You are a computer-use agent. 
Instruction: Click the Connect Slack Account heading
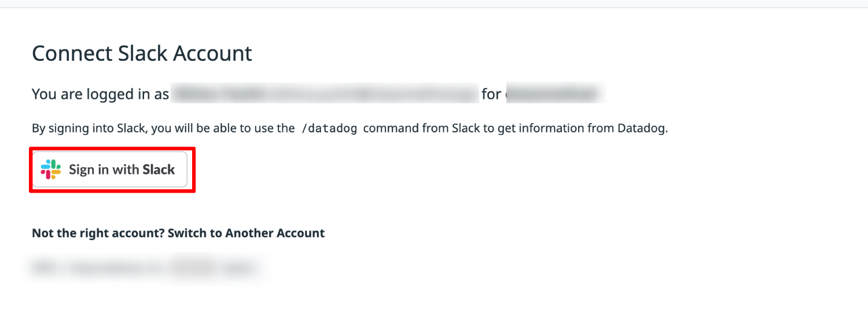[142, 53]
